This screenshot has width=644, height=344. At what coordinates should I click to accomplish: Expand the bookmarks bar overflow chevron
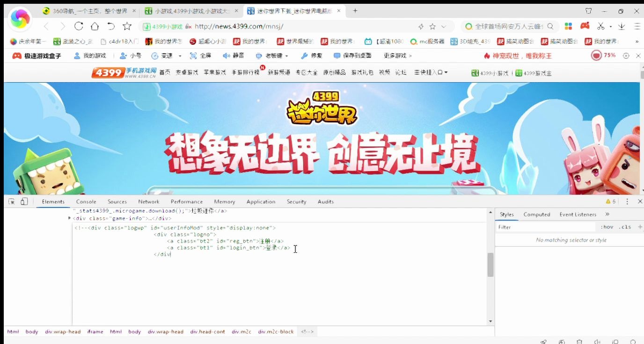tap(637, 42)
